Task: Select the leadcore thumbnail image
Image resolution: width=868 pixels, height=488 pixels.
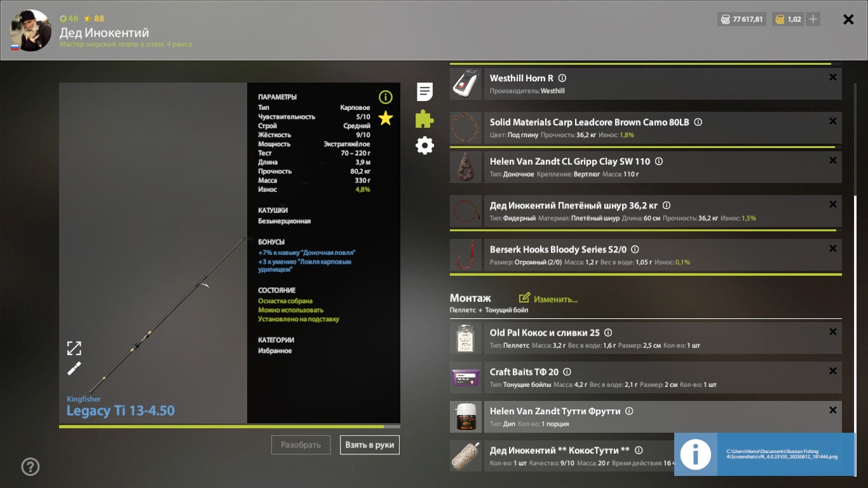Action: (x=466, y=128)
